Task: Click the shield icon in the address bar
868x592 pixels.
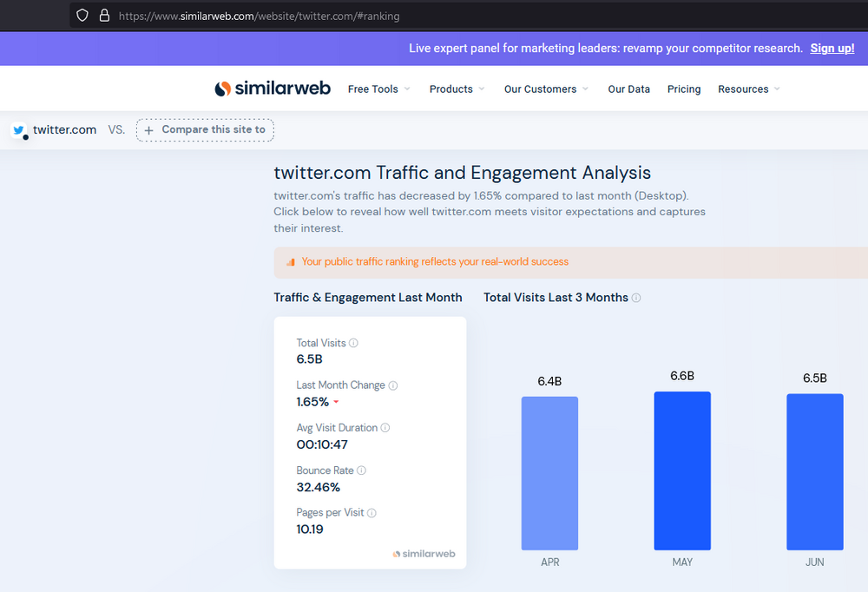Action: point(82,16)
